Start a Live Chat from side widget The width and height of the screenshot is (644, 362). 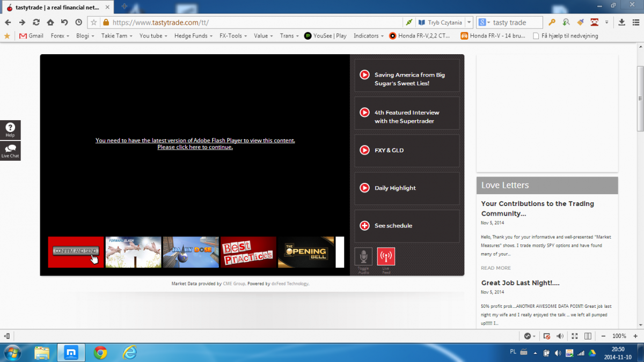[x=10, y=151]
